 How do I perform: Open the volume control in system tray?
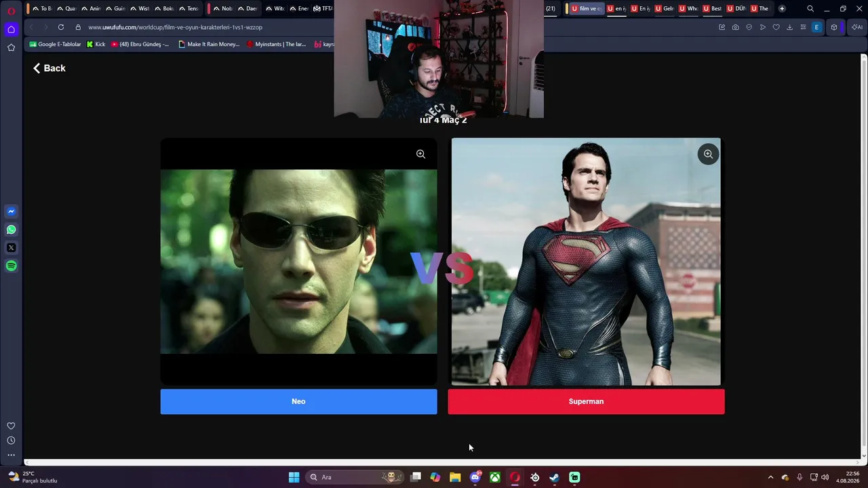coord(825,477)
